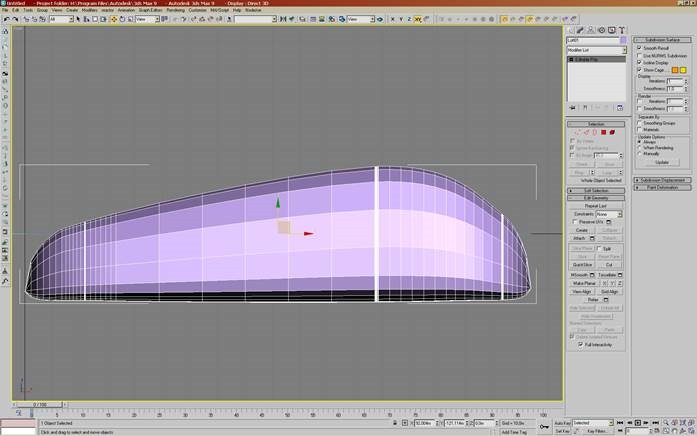The height and width of the screenshot is (436, 697).
Task: Select the When Rendering update option
Action: click(x=640, y=148)
